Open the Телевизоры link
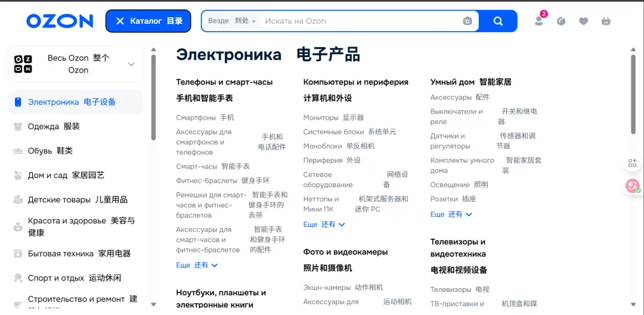644x315 pixels. coord(451,289)
